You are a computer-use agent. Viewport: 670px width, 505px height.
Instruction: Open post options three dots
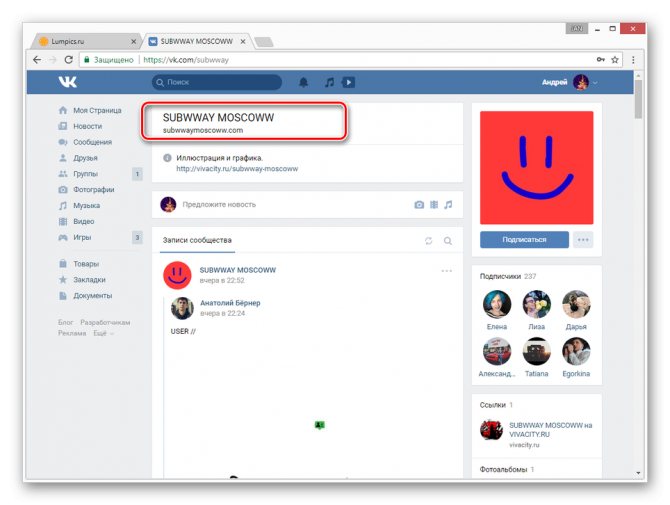(447, 271)
